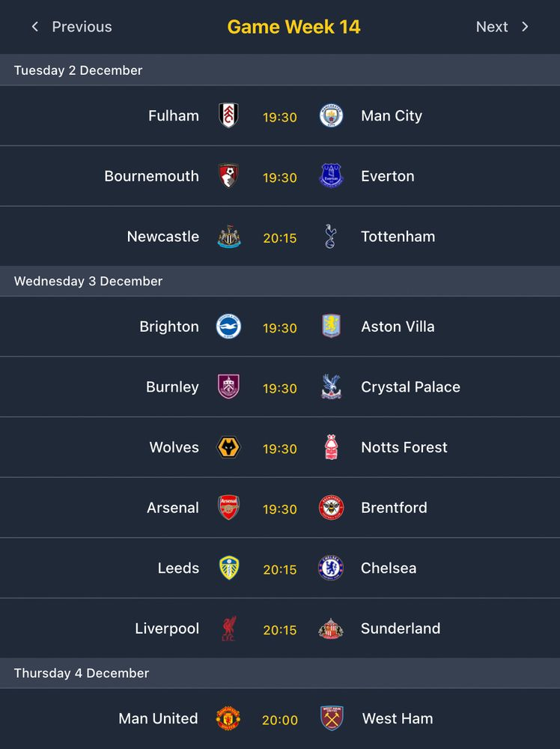Click the Leeds club crest
Image resolution: width=560 pixels, height=749 pixels.
tap(228, 568)
